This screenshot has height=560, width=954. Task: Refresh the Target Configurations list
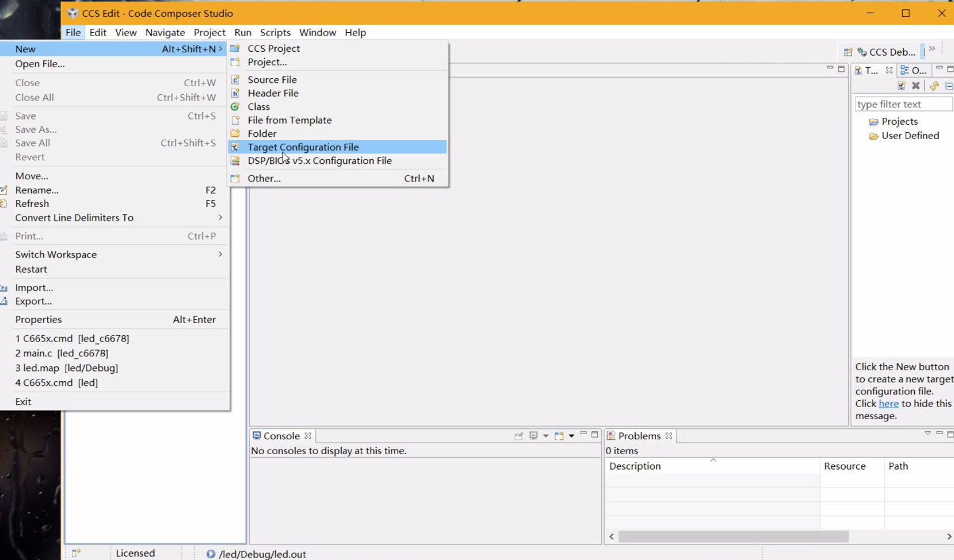click(934, 86)
